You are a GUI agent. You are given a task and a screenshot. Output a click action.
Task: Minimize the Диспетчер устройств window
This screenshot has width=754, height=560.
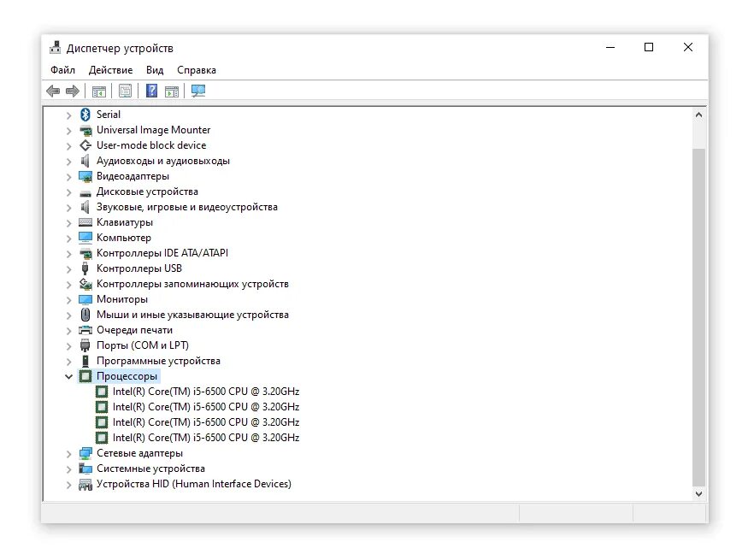[x=610, y=47]
